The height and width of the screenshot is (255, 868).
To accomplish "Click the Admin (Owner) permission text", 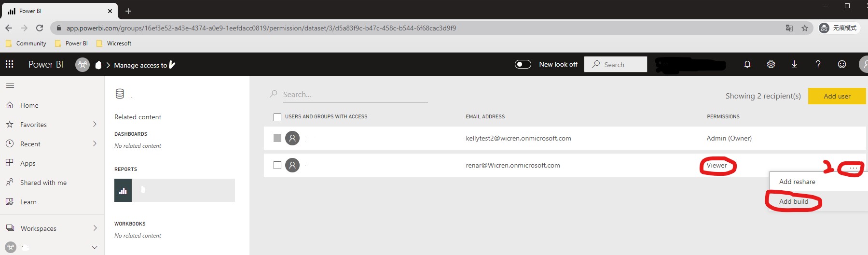I will 729,138.
